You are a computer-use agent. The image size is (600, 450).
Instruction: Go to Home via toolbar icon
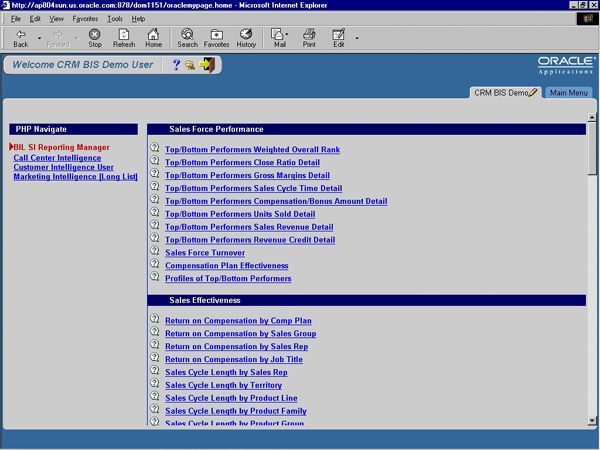[x=153, y=38]
